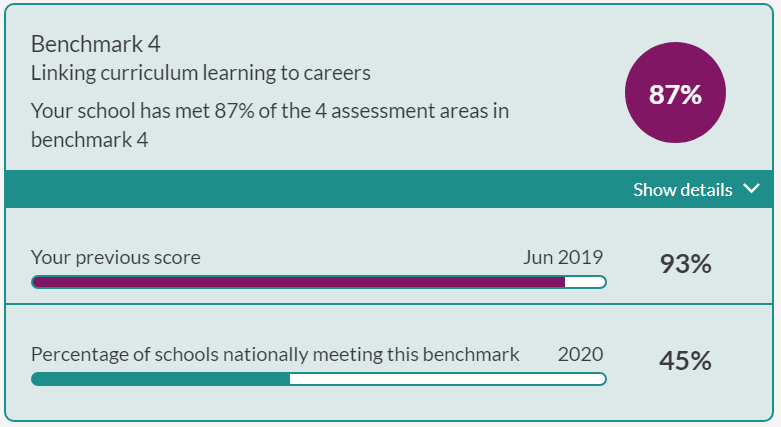
Task: Click the unfilled end of previous score bar
Action: 585,282
